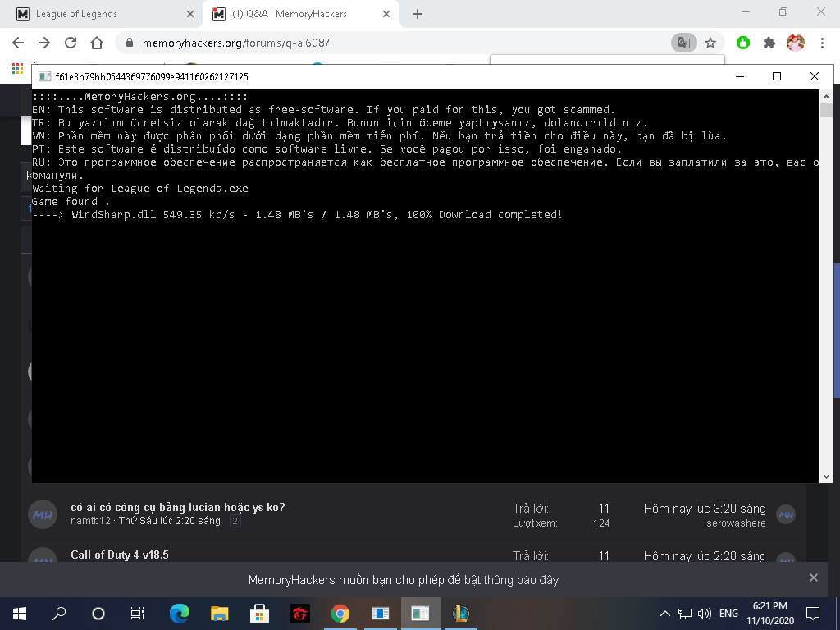Open Microsoft Store from the taskbar
The image size is (840, 630).
click(259, 614)
